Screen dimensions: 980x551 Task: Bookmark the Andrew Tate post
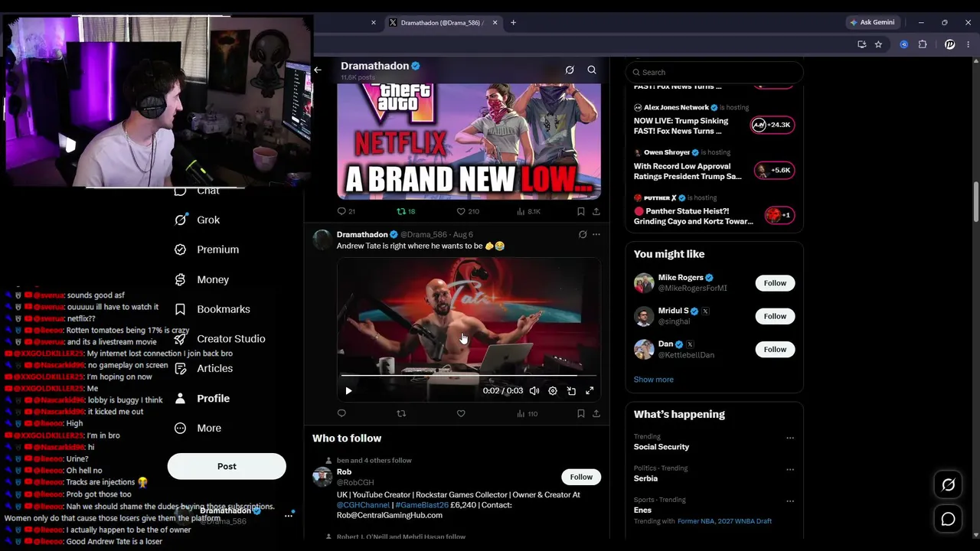click(x=581, y=413)
